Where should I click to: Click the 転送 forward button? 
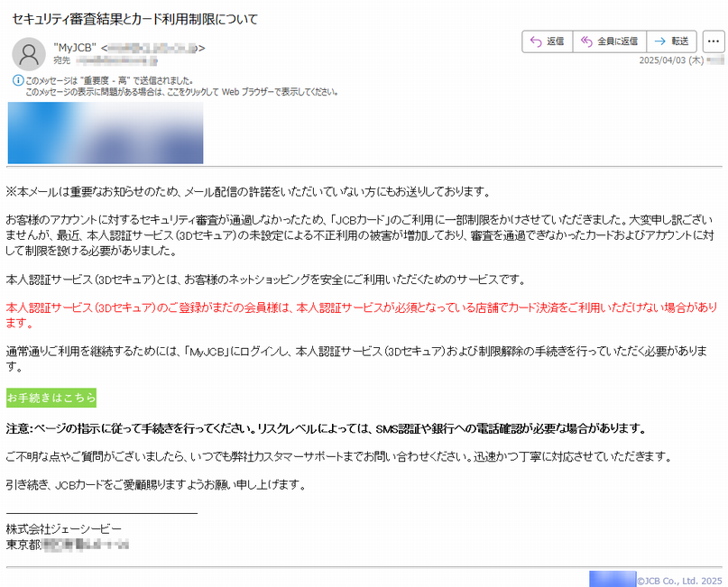(671, 41)
